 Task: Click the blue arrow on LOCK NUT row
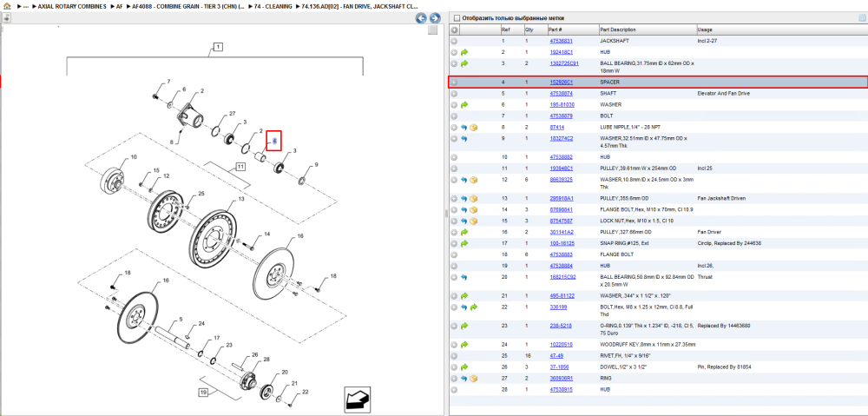pos(464,221)
